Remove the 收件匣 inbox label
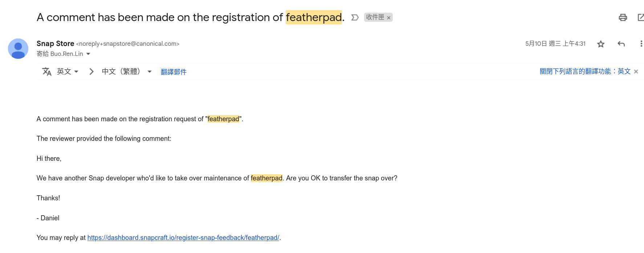This screenshot has width=644, height=253. pos(389,18)
